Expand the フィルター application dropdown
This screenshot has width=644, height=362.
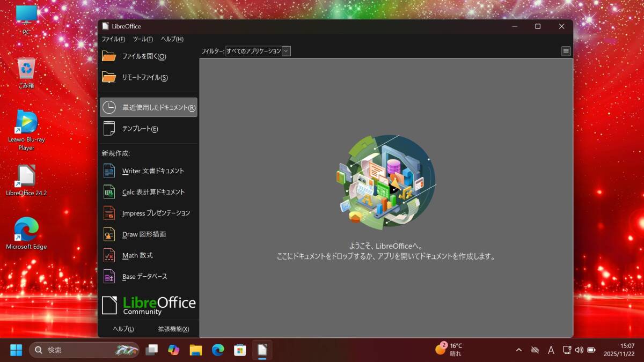[x=286, y=51]
